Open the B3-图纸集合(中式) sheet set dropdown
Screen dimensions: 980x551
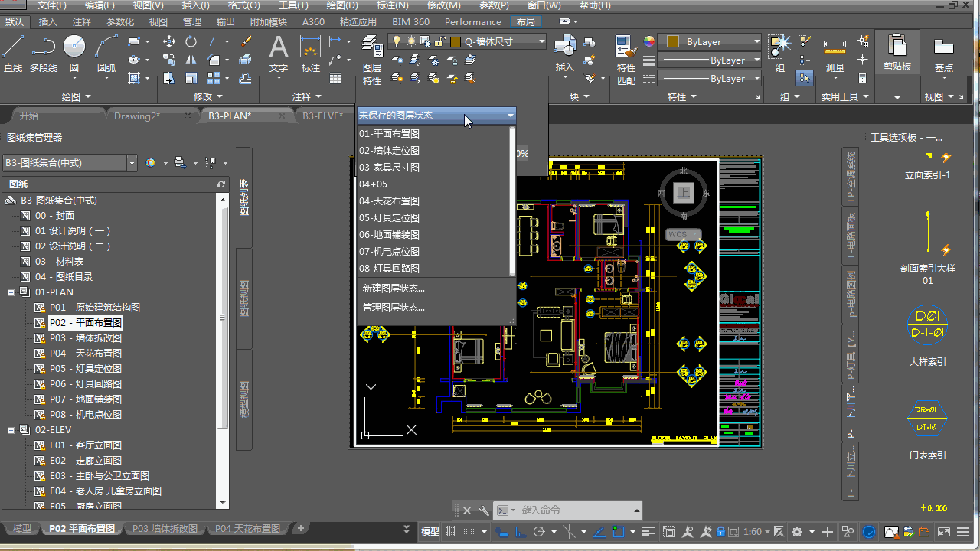pyautogui.click(x=132, y=162)
